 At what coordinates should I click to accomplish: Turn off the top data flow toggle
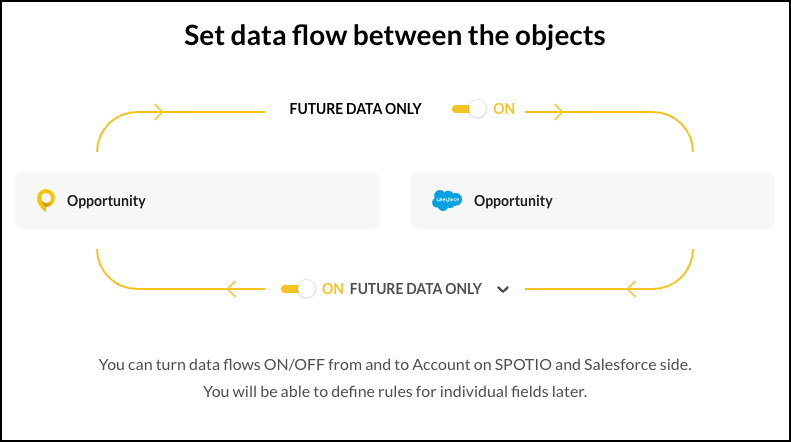(x=469, y=109)
